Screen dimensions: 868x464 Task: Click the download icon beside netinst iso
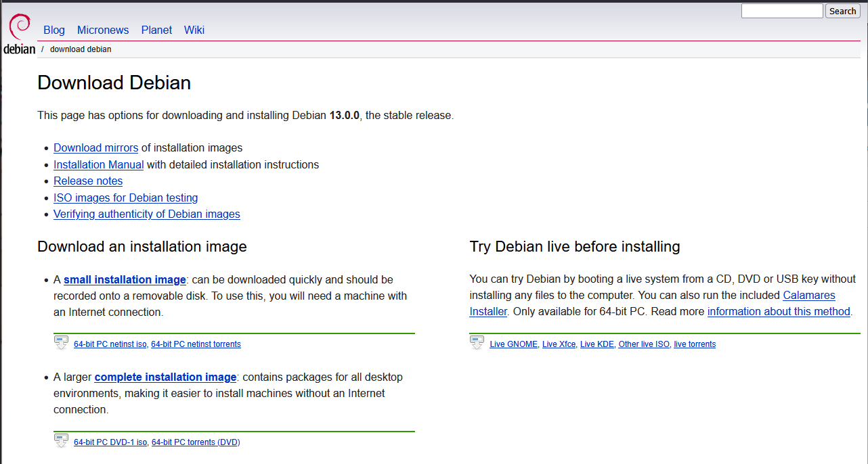pyautogui.click(x=61, y=343)
